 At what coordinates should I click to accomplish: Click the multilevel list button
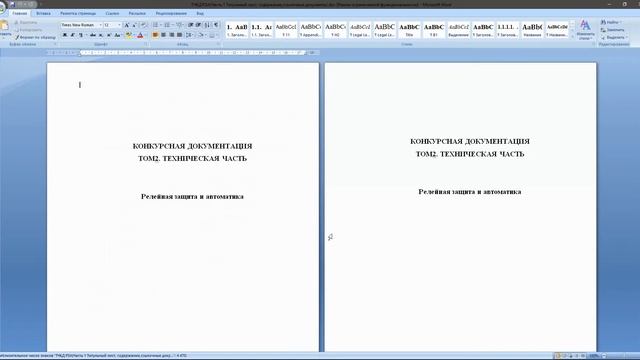pyautogui.click(x=179, y=25)
